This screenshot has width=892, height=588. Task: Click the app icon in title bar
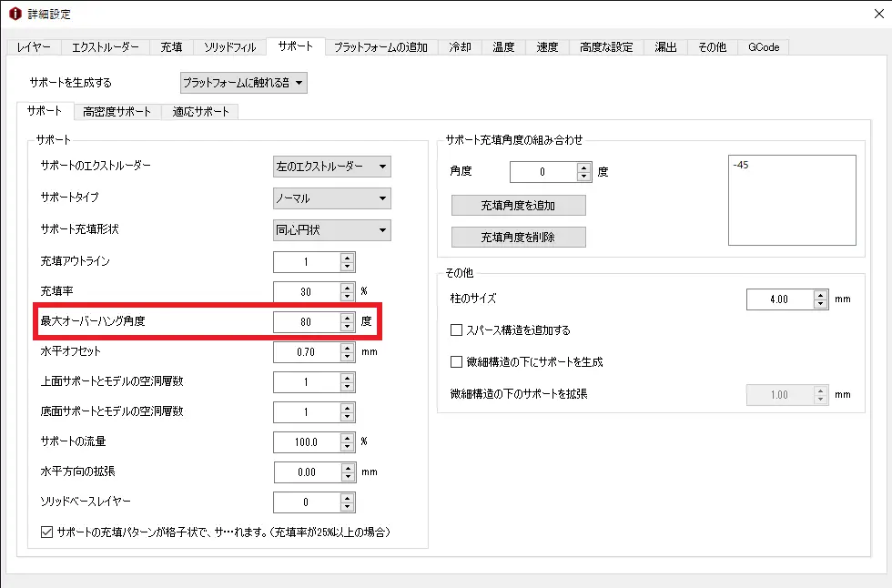click(x=15, y=15)
